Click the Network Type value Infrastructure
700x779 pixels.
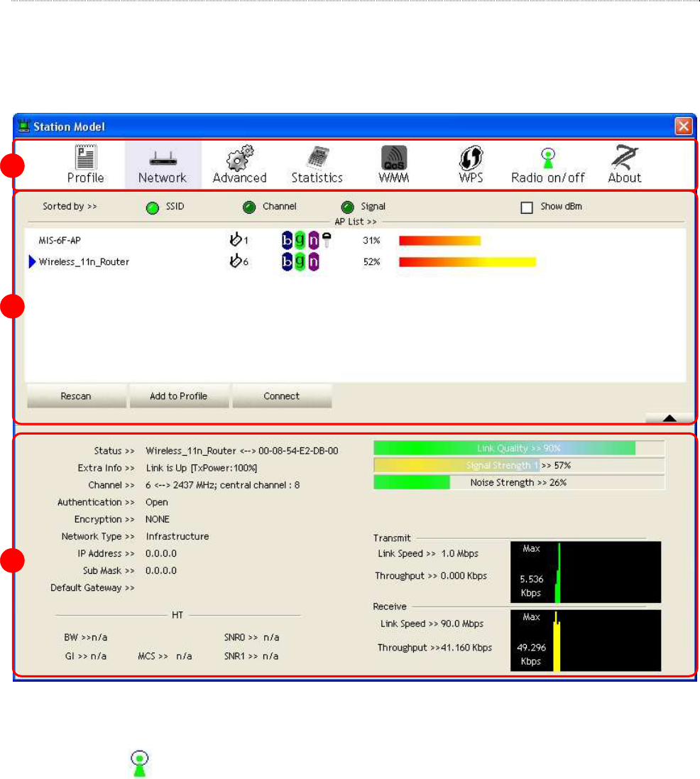(177, 537)
